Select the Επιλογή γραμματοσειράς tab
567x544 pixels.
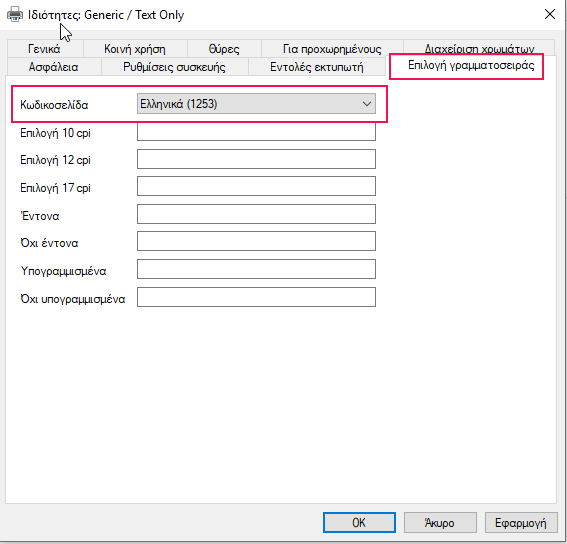coord(471,65)
